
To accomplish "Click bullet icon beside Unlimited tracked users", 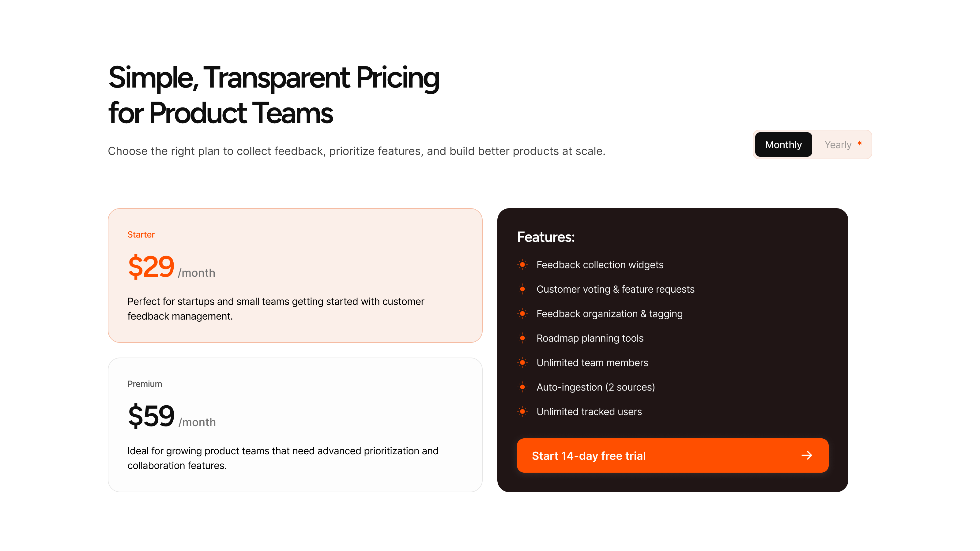I will click(x=522, y=411).
